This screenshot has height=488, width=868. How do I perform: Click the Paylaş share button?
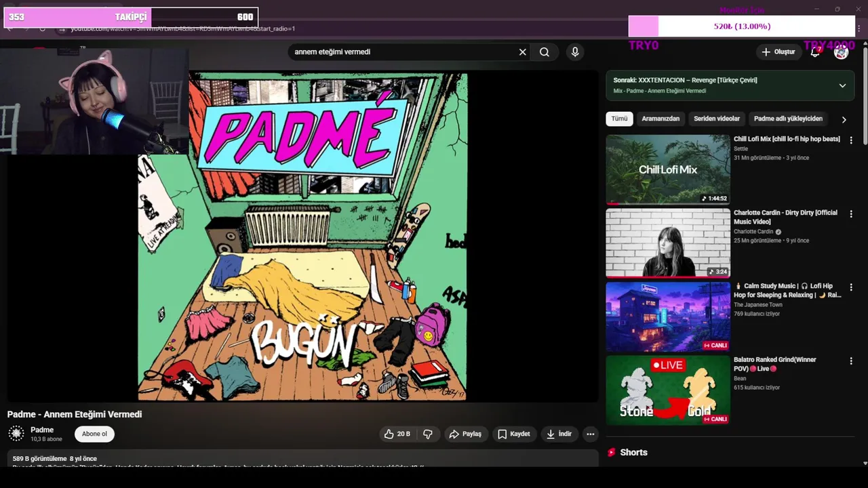click(x=465, y=434)
